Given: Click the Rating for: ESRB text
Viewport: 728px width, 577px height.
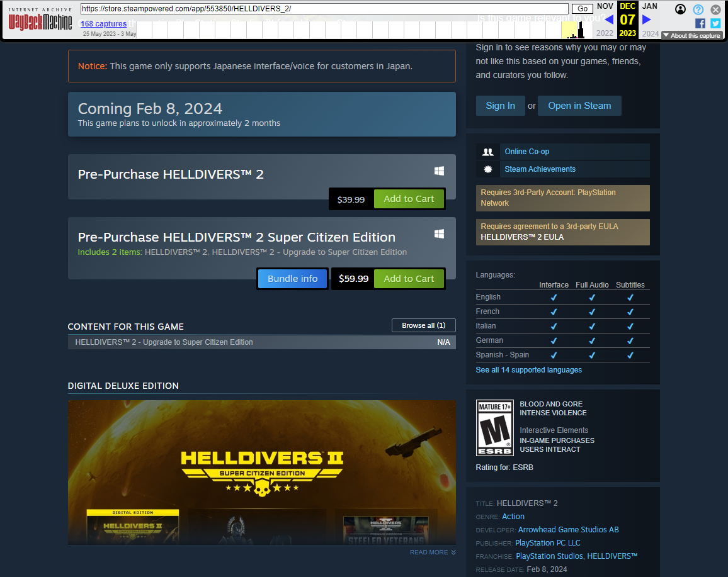Looking at the screenshot, I should (x=504, y=468).
